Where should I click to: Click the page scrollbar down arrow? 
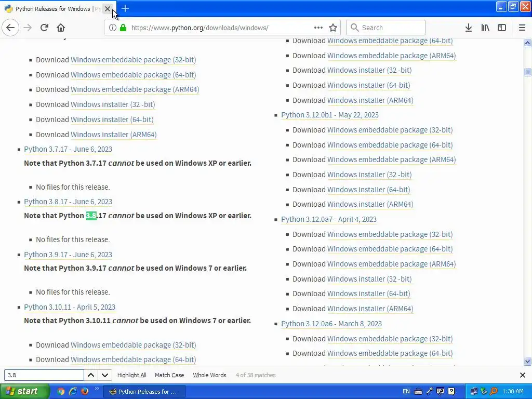coord(527,362)
